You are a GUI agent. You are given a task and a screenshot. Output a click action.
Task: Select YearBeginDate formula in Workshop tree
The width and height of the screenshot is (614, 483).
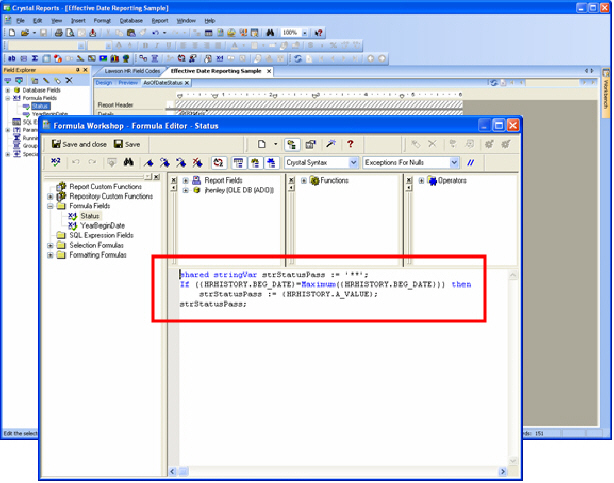click(x=102, y=226)
